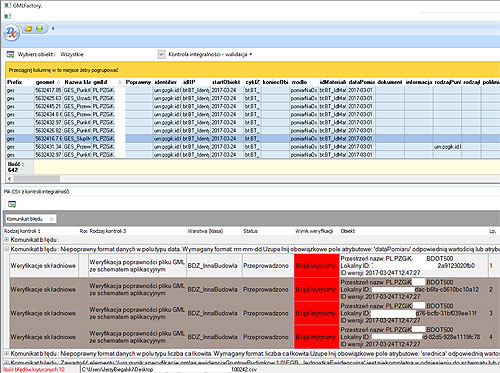Click the Poprawny column header
Screen dimensions: 500x373
pyautogui.click(x=138, y=82)
